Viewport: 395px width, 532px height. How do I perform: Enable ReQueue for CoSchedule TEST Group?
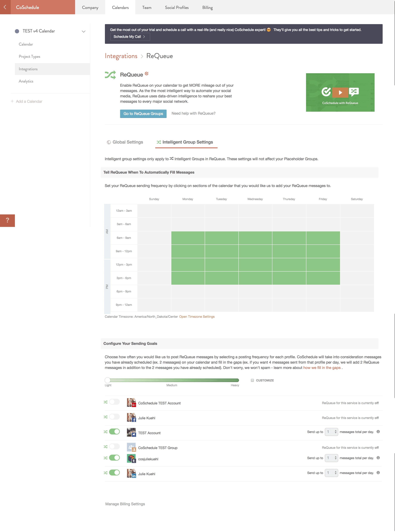click(x=114, y=446)
